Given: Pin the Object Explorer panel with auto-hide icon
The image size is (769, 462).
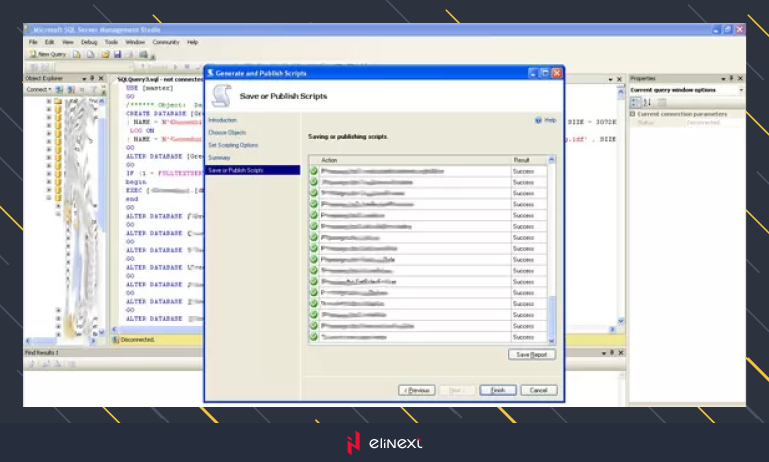Looking at the screenshot, I should 92,77.
